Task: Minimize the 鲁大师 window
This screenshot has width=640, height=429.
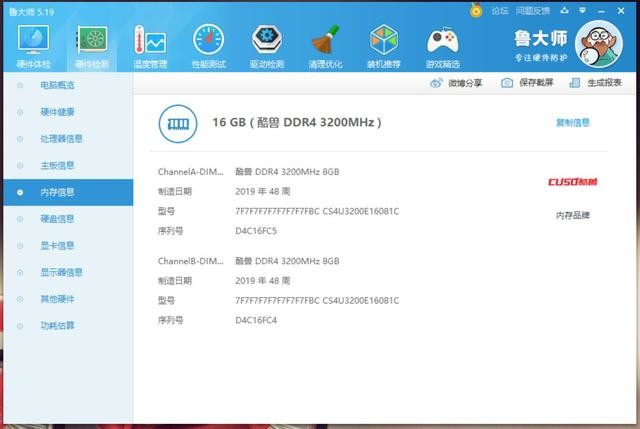Action: 601,11
